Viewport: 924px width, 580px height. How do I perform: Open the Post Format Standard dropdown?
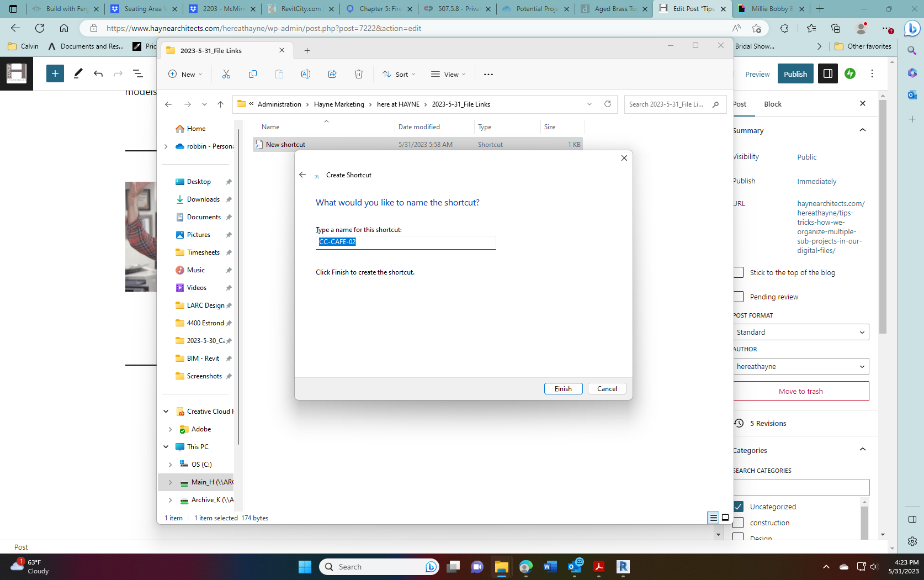tap(801, 332)
